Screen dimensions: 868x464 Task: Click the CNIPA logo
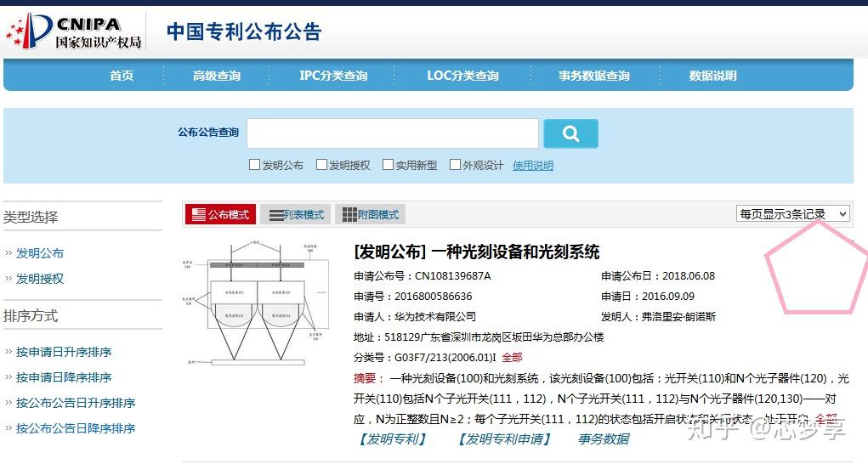click(74, 31)
